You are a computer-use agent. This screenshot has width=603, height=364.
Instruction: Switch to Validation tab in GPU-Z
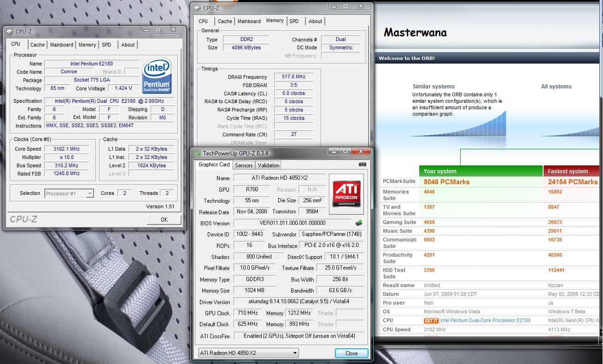(269, 165)
